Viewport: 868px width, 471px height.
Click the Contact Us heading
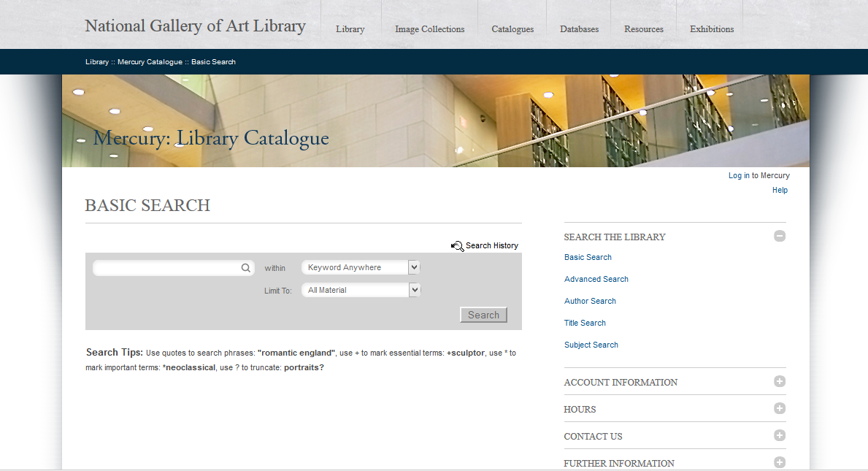[x=593, y=437]
